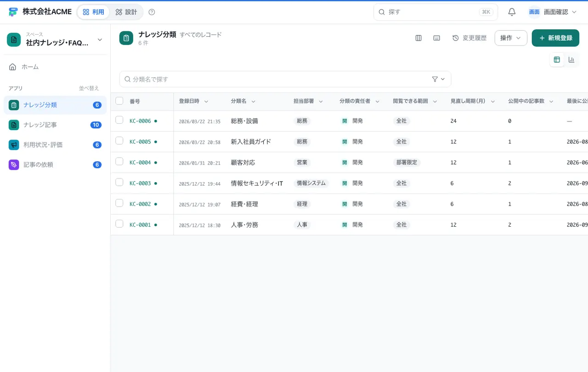The image size is (588, 372).
Task: Click the global 探す search field
Action: pos(435,12)
